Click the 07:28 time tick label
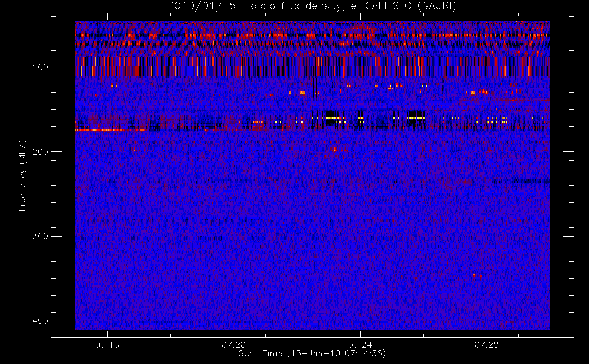 pyautogui.click(x=486, y=345)
